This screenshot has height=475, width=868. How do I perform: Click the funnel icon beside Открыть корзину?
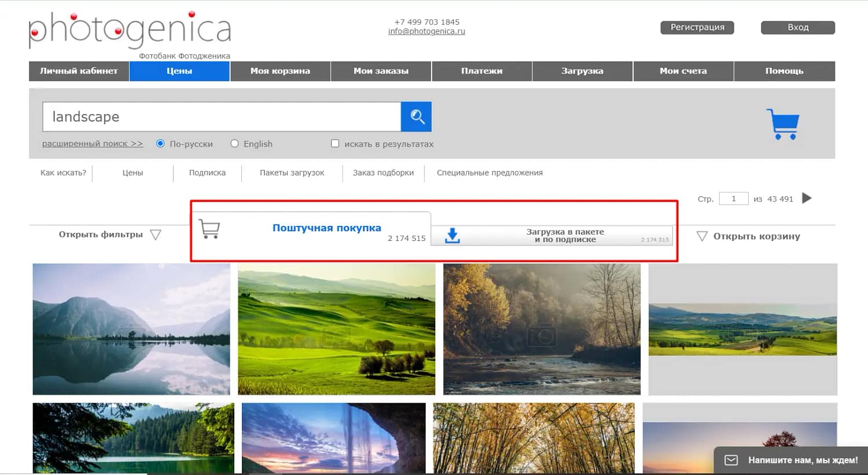pos(702,236)
